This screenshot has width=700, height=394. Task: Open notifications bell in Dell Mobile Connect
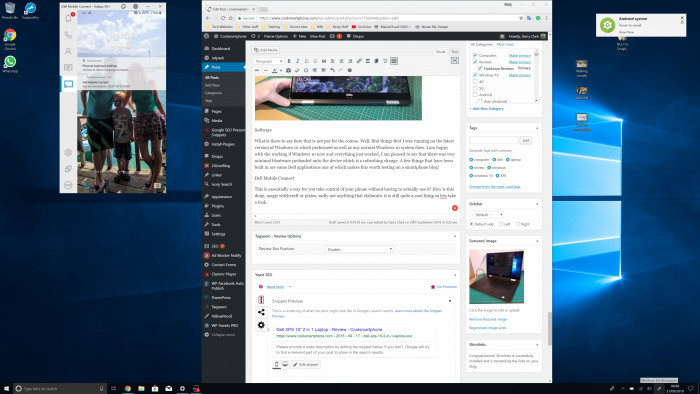point(68,18)
